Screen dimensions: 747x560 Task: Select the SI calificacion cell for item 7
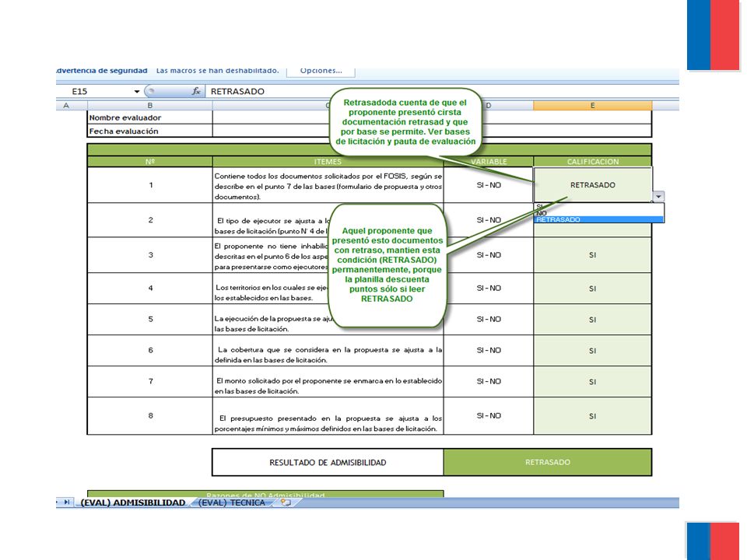[x=592, y=381]
